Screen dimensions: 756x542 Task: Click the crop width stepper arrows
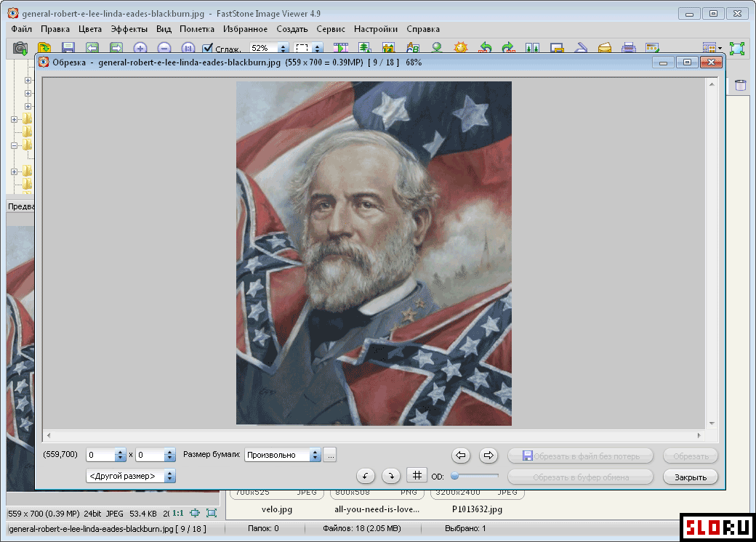pos(121,455)
